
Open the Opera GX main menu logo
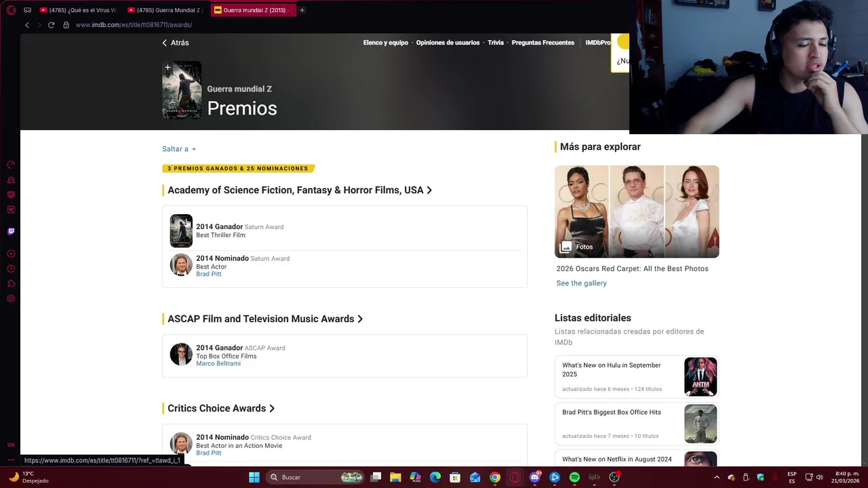coord(11,10)
